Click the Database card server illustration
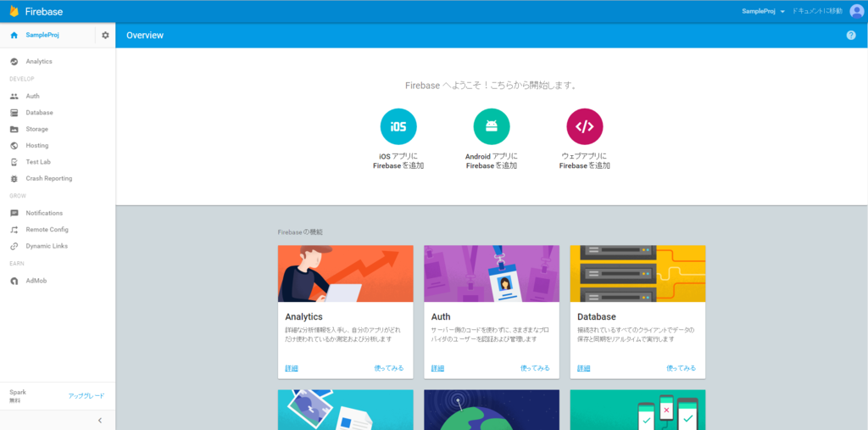The width and height of the screenshot is (868, 430). pyautogui.click(x=637, y=274)
